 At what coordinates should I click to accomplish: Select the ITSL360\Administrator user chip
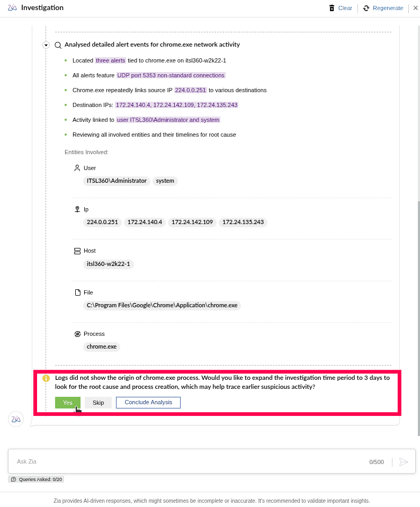[x=117, y=181]
